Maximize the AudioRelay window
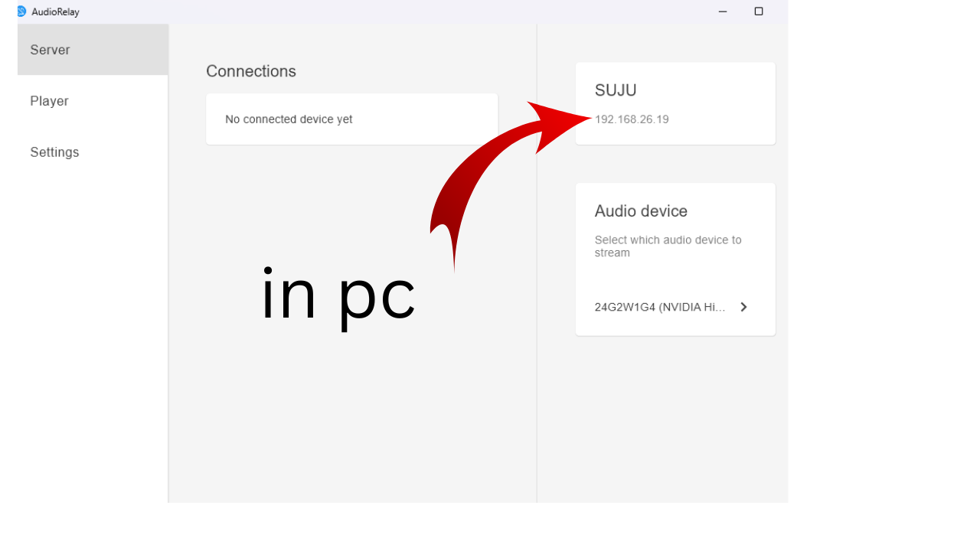 click(759, 11)
